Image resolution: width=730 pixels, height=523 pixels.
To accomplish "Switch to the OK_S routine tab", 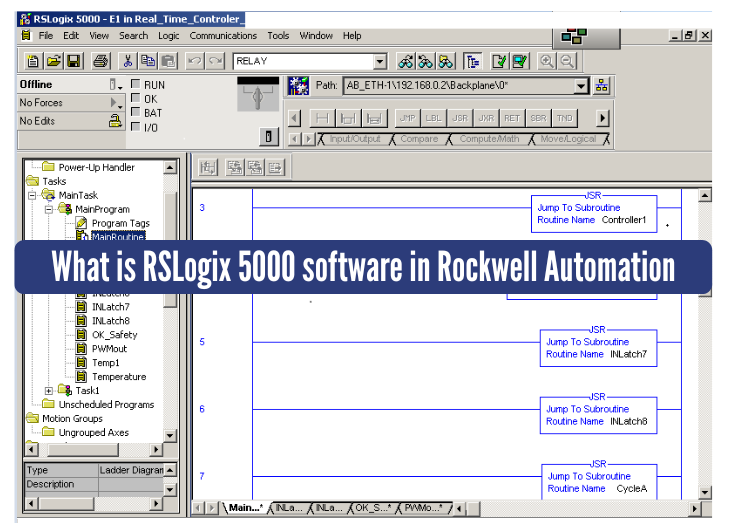I will [372, 508].
